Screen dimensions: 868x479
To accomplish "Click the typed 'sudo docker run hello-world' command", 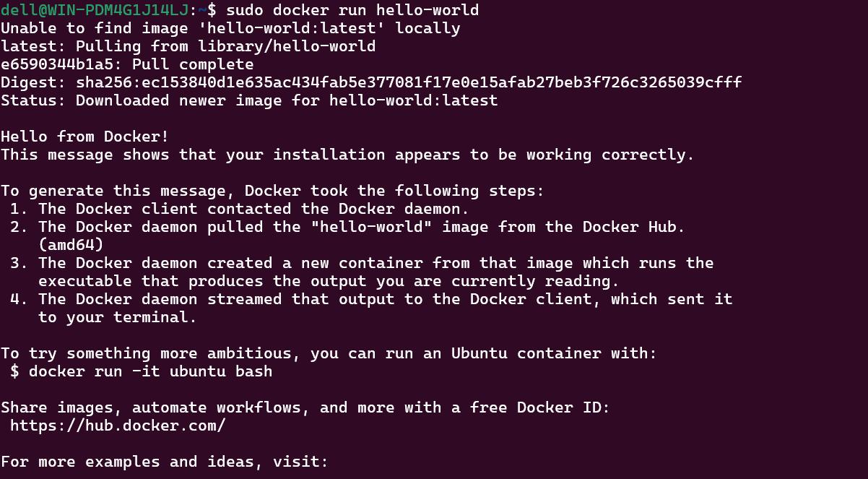I will [x=352, y=10].
